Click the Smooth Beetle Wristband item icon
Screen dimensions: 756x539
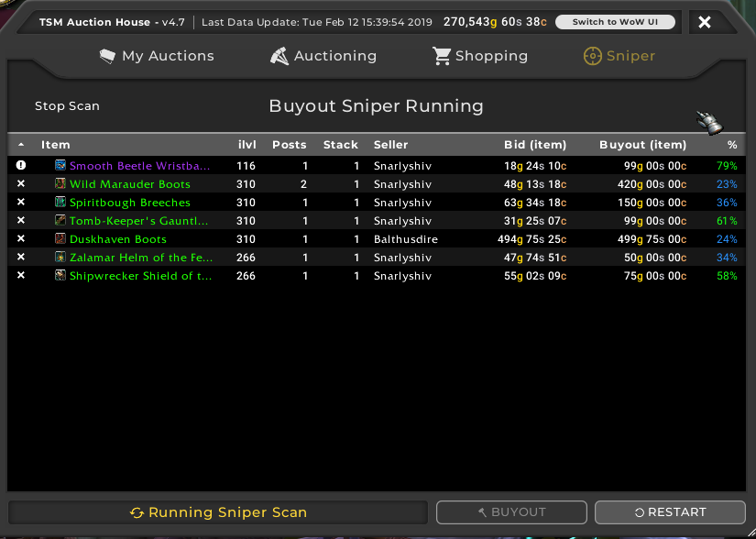click(60, 166)
